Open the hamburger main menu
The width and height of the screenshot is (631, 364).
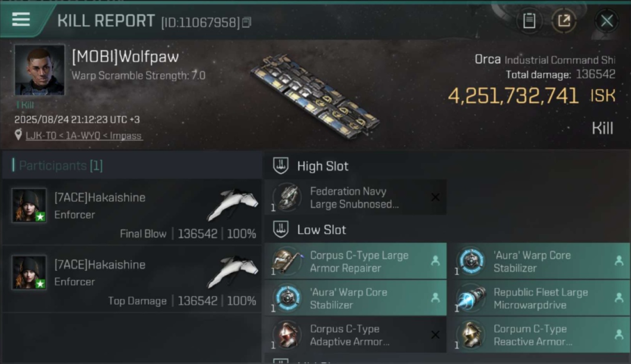pos(21,19)
